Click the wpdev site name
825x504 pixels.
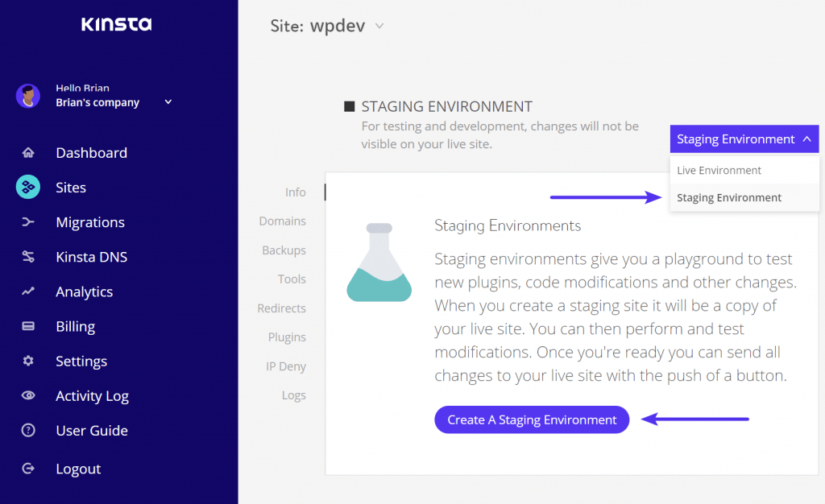(338, 26)
